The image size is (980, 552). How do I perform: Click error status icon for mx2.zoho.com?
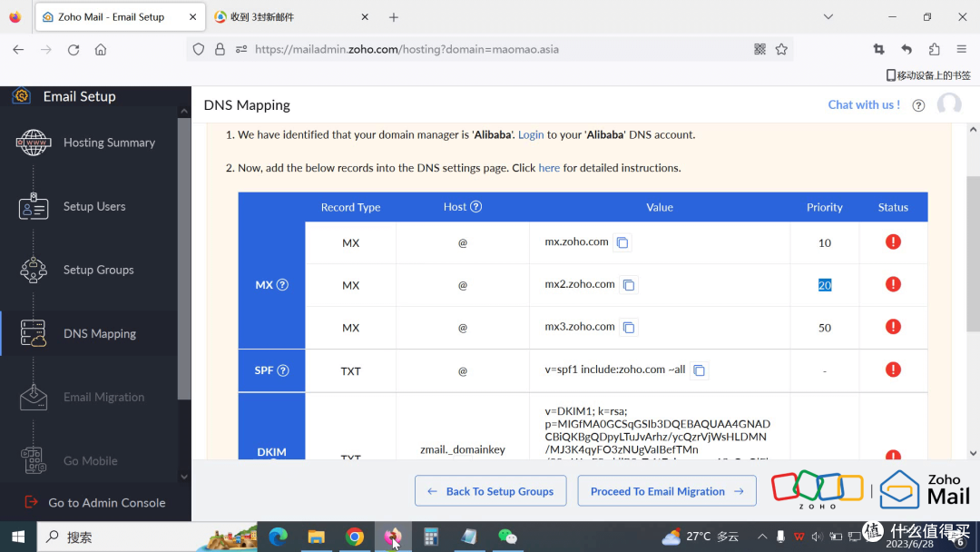click(x=893, y=284)
